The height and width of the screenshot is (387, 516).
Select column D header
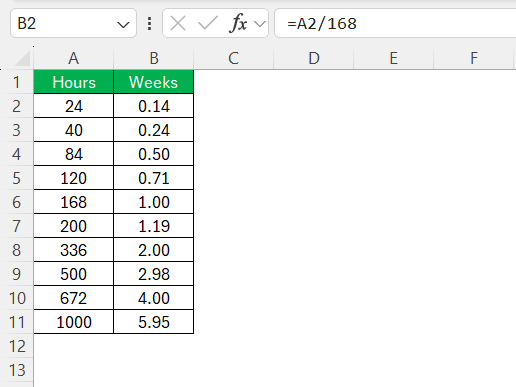click(x=314, y=58)
